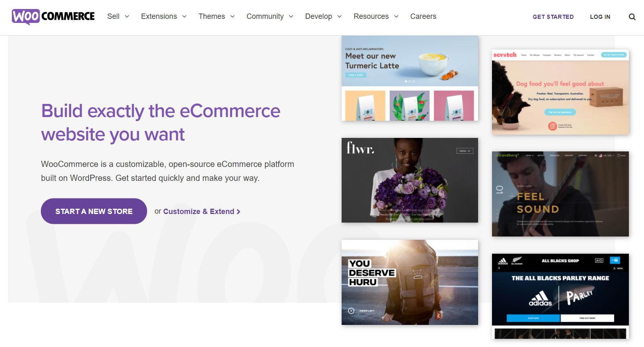Click the 'Build exactly the eCommerce website' headline

click(x=161, y=122)
